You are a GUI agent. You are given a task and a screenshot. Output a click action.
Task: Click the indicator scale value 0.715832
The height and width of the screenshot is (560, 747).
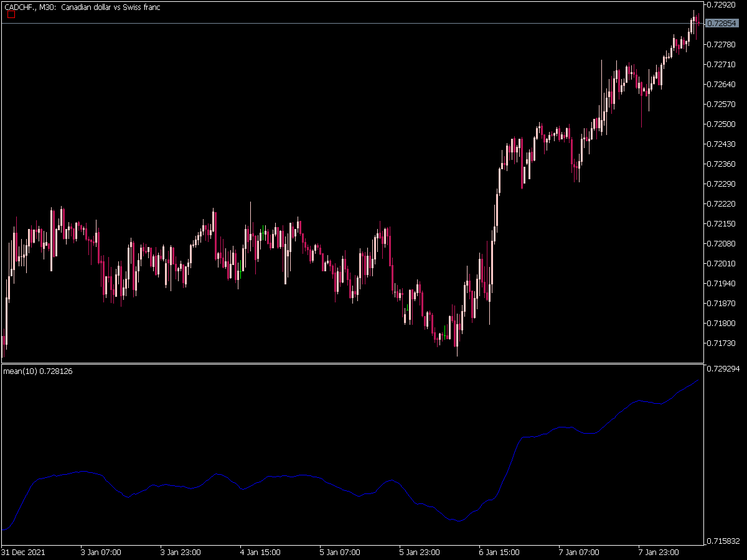coord(725,541)
